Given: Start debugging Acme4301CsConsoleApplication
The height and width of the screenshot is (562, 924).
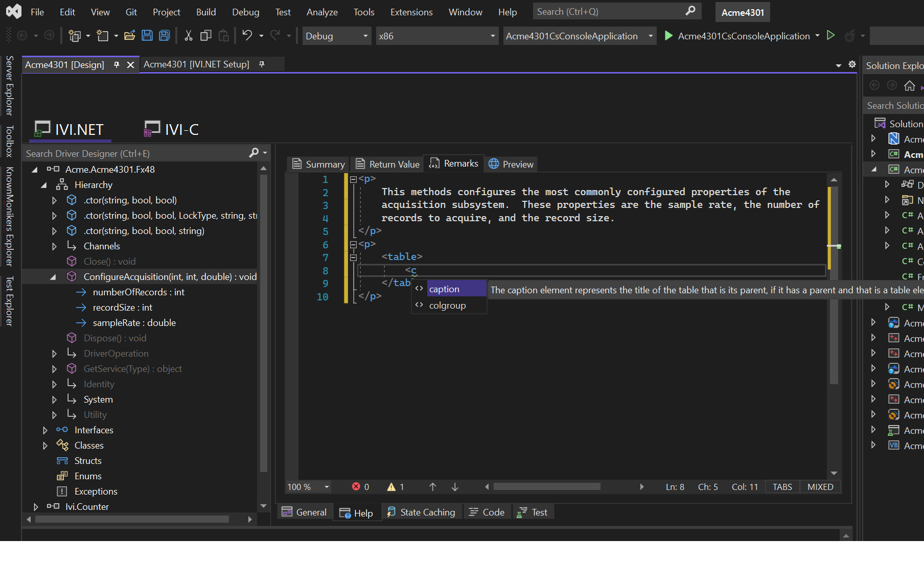Looking at the screenshot, I should click(x=668, y=36).
